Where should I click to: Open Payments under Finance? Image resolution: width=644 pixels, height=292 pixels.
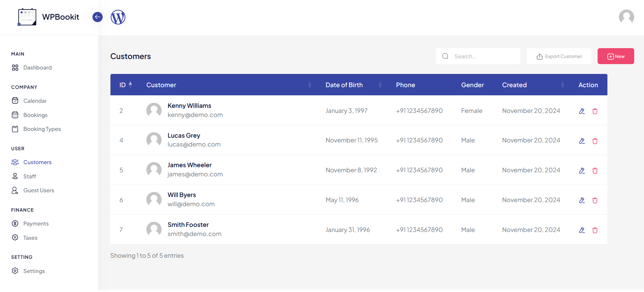click(x=36, y=223)
